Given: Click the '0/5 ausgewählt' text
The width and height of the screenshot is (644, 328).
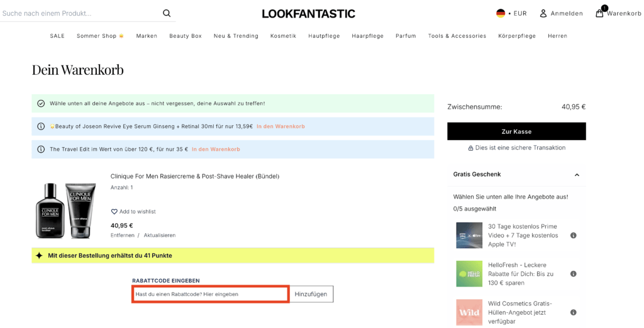Looking at the screenshot, I should tap(475, 209).
